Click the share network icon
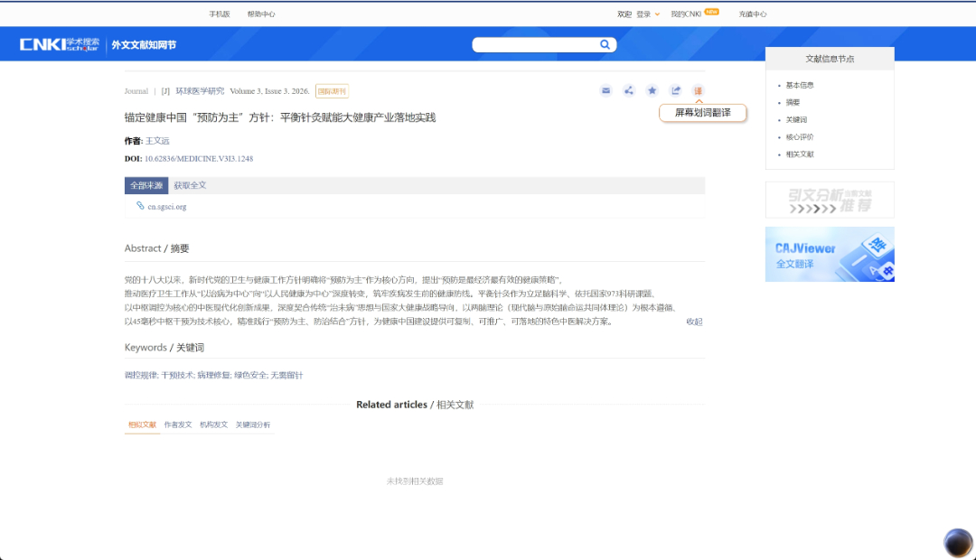The image size is (976, 560). click(x=629, y=91)
